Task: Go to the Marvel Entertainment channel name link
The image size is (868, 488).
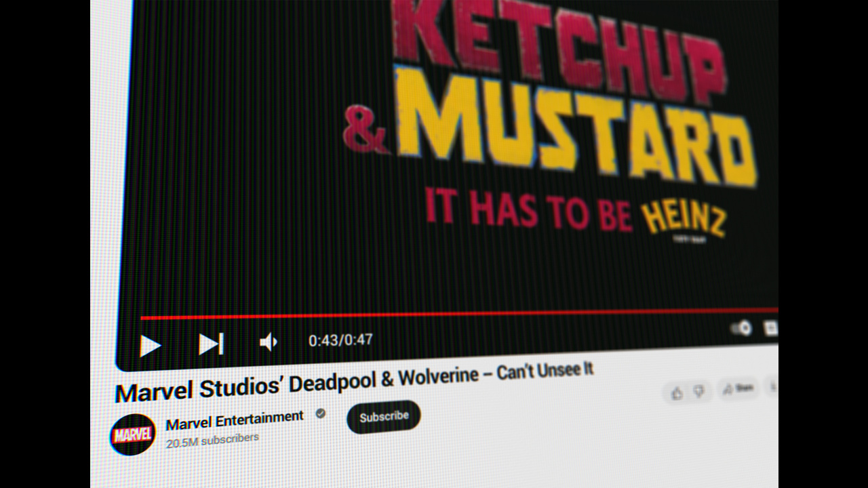Action: (235, 420)
